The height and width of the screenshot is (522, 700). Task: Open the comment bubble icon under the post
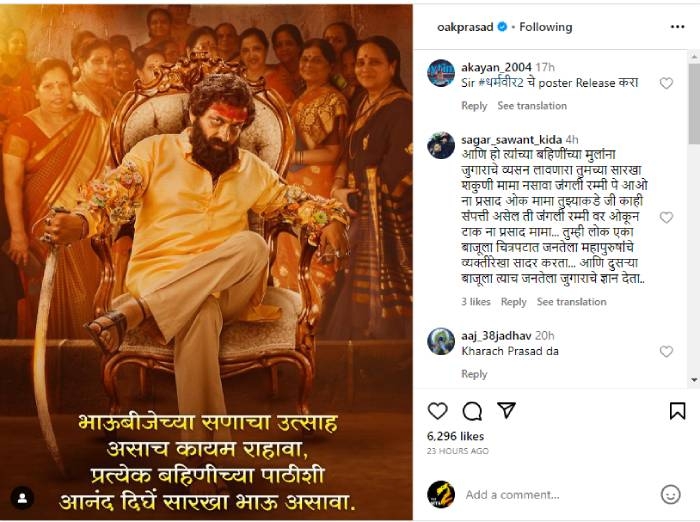tap(472, 411)
